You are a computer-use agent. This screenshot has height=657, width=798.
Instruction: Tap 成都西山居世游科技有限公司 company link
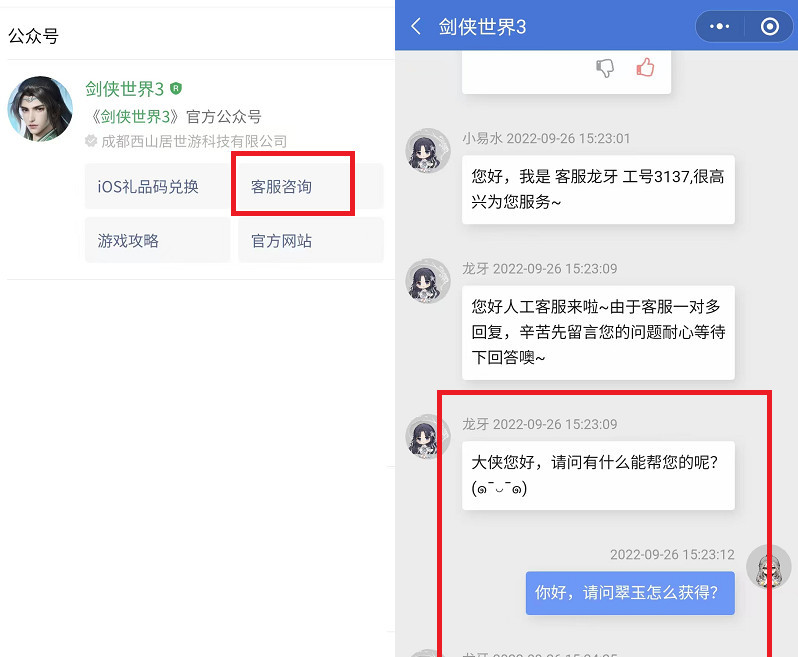pos(194,142)
